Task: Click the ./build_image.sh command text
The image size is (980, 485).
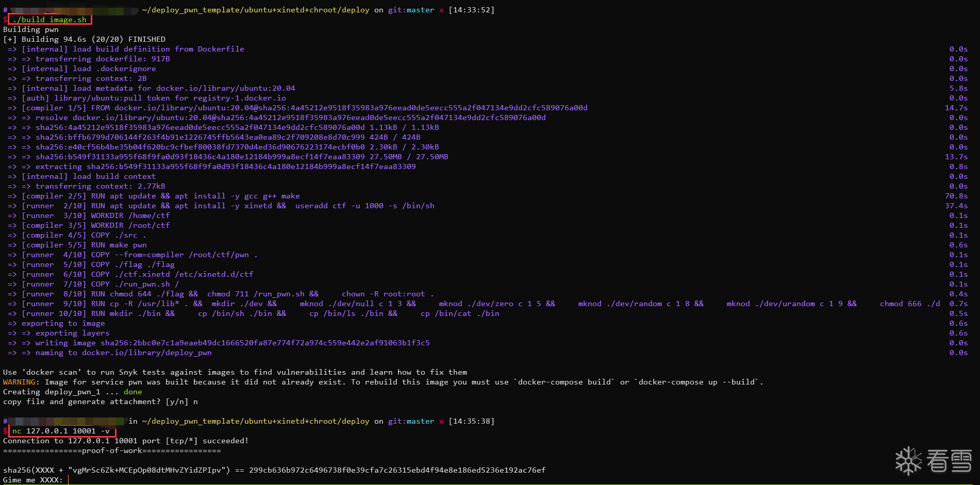Action: [50, 20]
